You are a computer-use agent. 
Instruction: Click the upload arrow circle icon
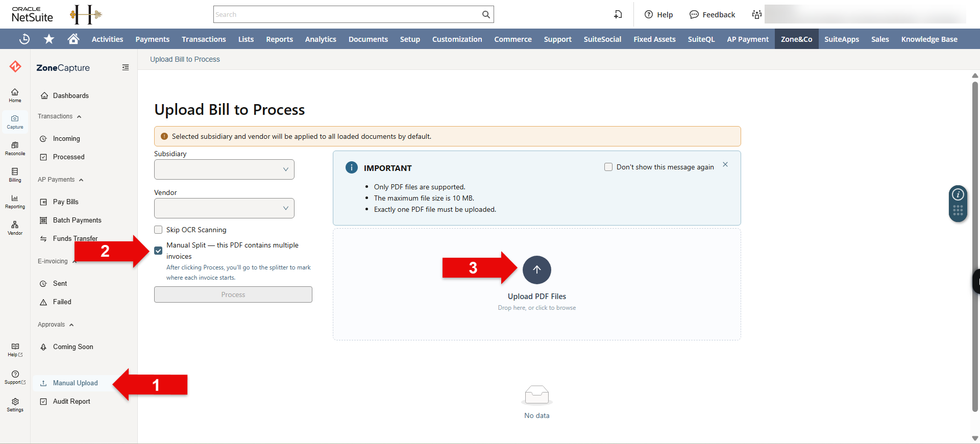click(x=537, y=269)
